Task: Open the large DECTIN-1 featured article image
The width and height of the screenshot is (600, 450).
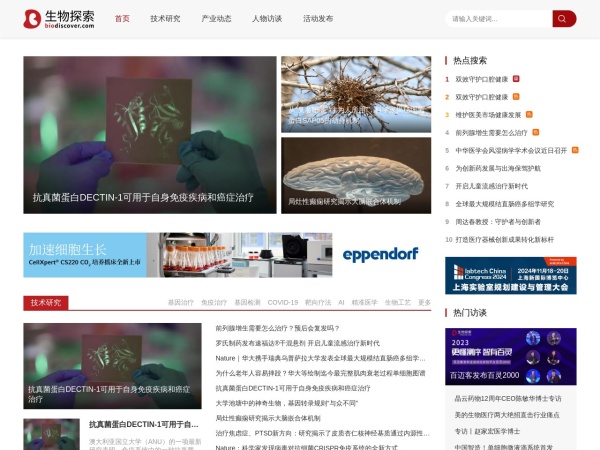Action: 150,135
